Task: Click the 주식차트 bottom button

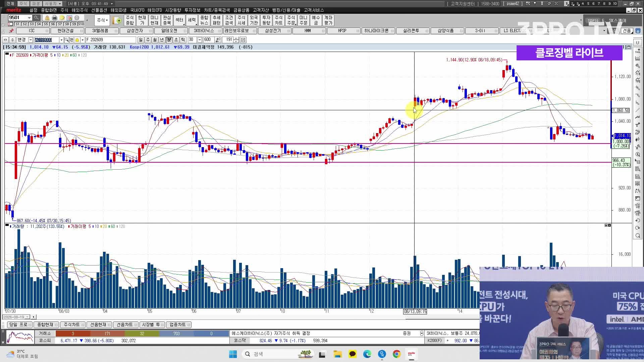Action: (72, 325)
